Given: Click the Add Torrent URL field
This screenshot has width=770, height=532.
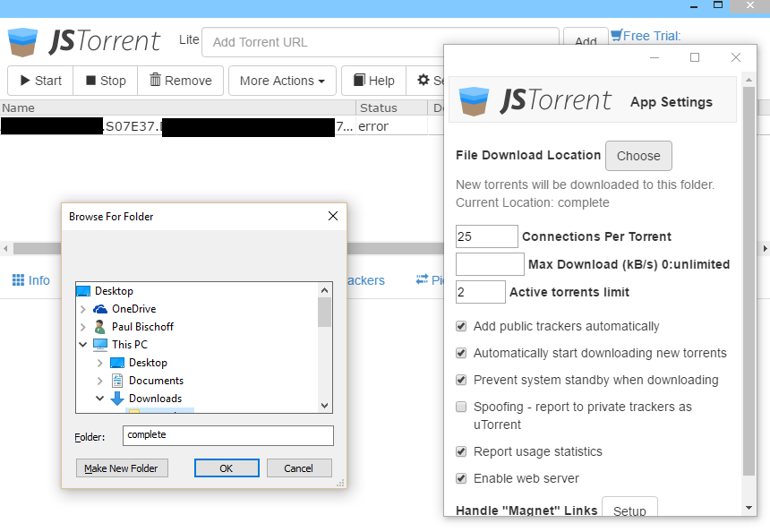Looking at the screenshot, I should 381,42.
